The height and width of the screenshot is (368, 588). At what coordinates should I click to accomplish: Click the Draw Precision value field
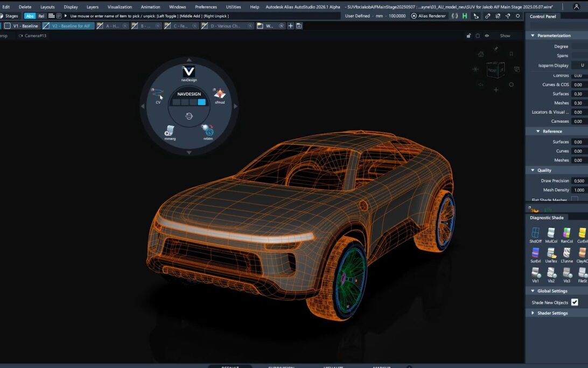click(579, 181)
